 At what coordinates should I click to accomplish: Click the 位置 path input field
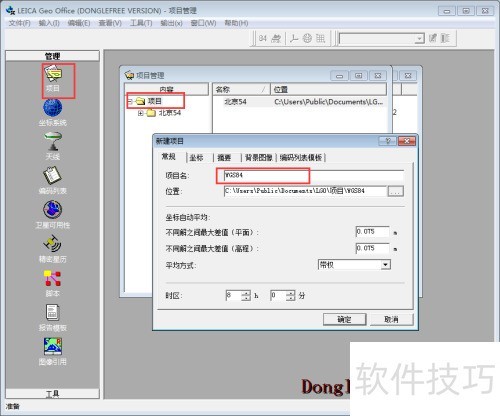(x=305, y=191)
